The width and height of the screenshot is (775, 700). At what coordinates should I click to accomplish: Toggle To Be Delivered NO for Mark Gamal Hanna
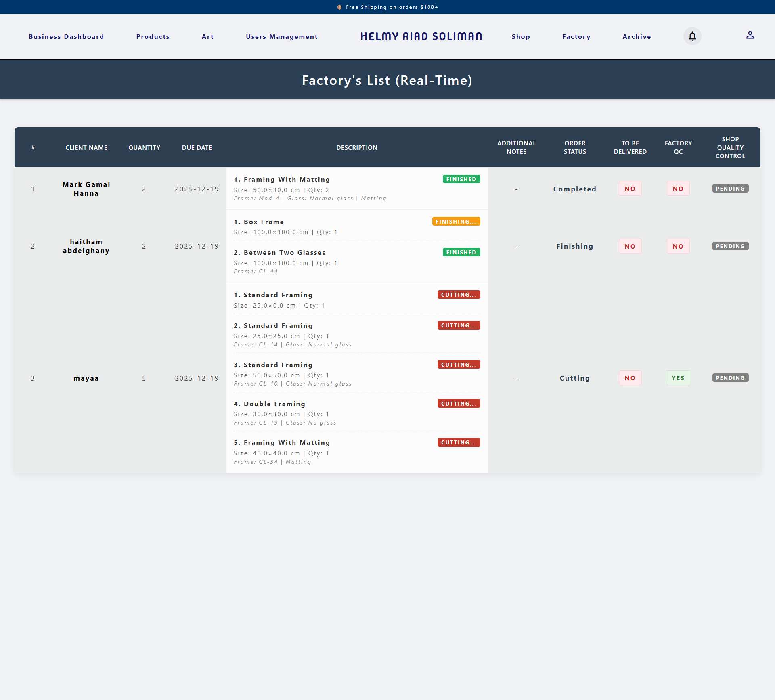[x=630, y=189]
